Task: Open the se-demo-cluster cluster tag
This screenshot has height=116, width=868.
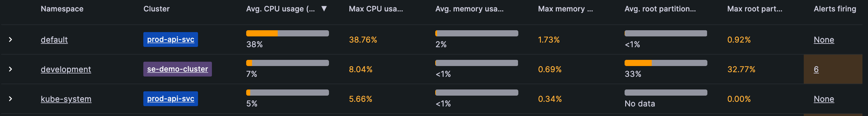Action: [178, 69]
